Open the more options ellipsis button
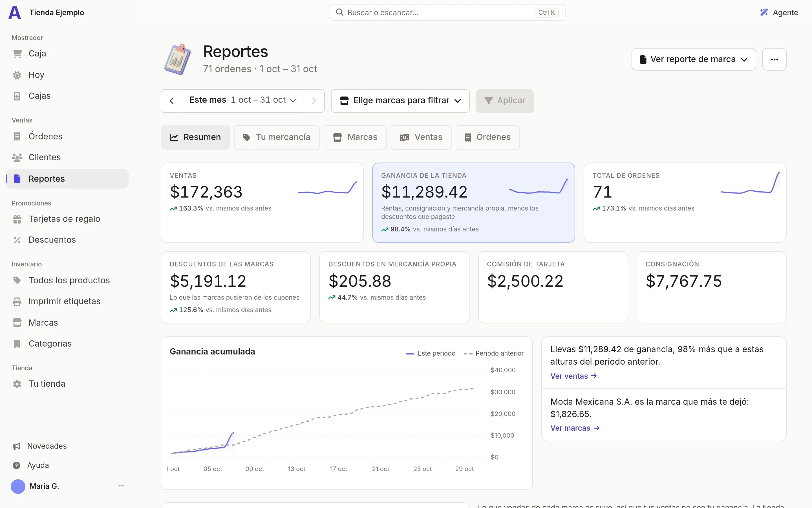Screen dimensions: 812x508 774,60
